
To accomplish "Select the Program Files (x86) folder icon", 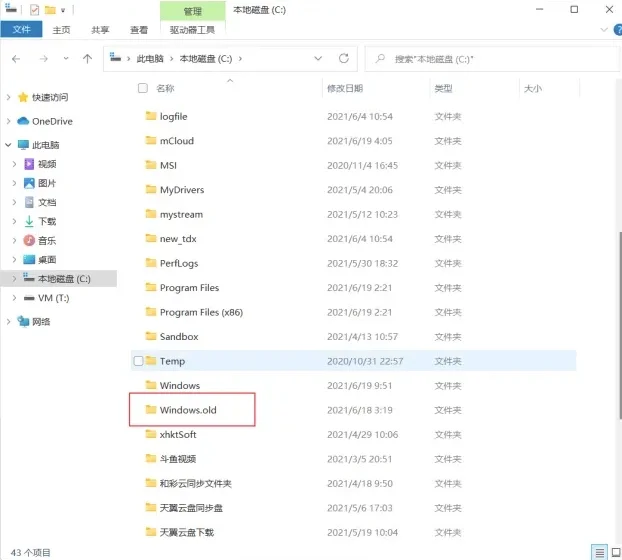I will pyautogui.click(x=151, y=312).
